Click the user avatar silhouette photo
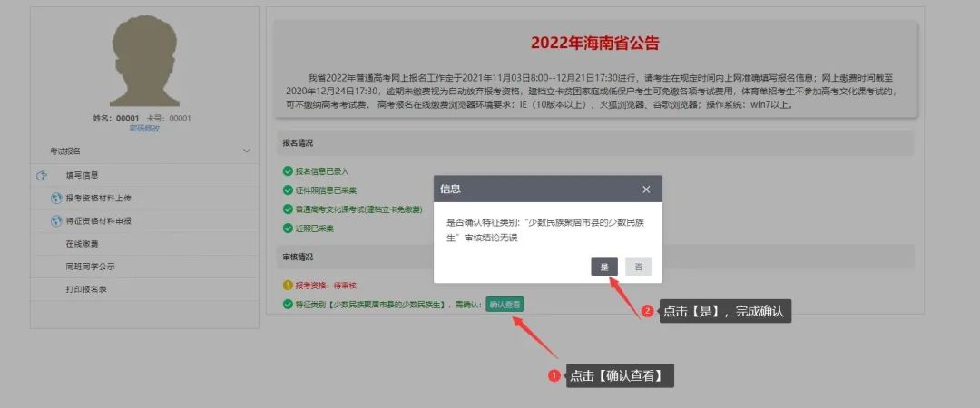The image size is (980, 408). click(144, 62)
